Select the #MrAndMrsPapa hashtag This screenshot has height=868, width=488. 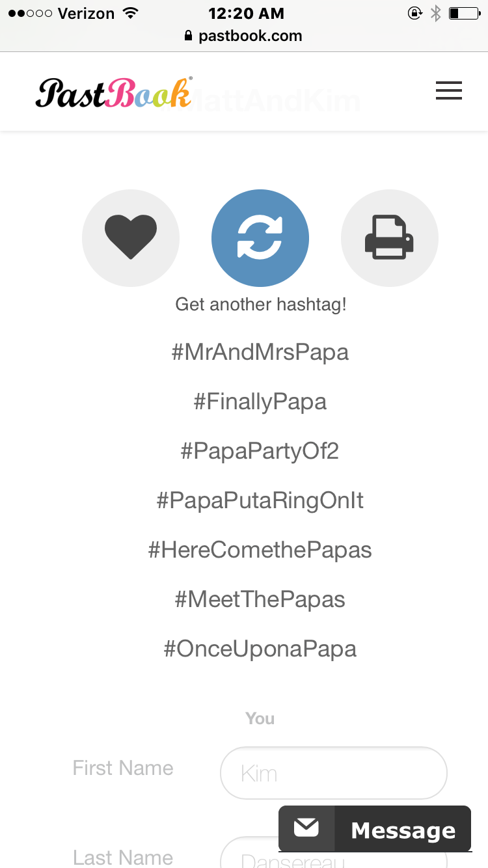pos(260,352)
